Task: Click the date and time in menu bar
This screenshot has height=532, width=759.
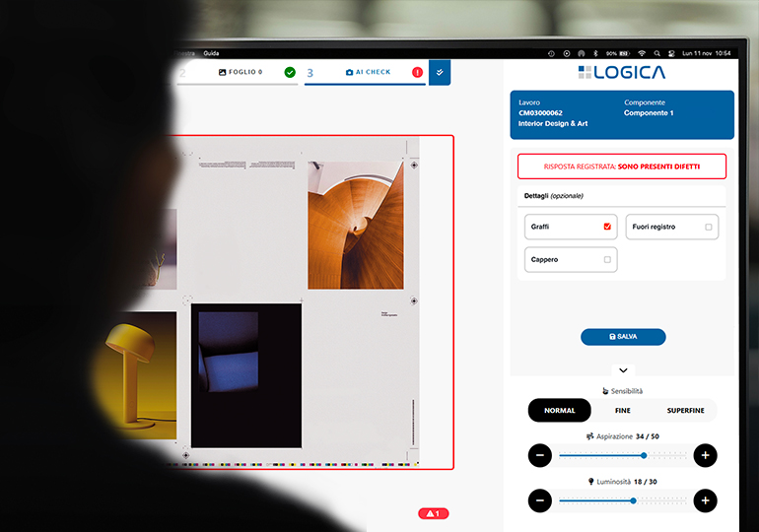Action: coord(706,53)
